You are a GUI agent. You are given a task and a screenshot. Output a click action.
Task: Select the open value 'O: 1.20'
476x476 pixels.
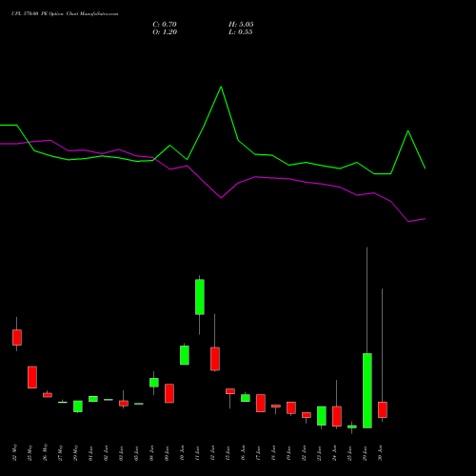click(165, 32)
